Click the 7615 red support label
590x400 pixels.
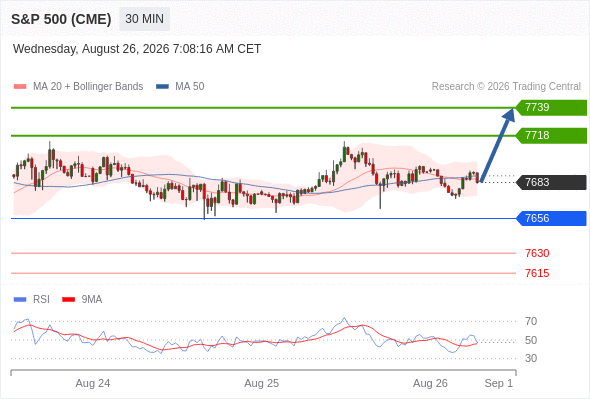pyautogui.click(x=537, y=273)
